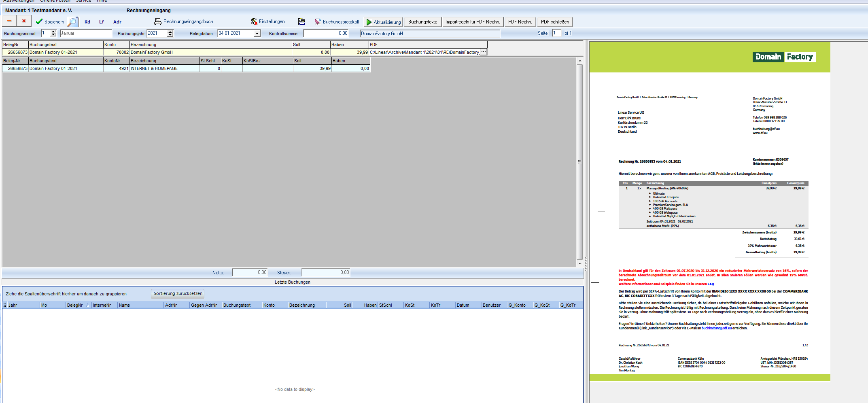Click buchhaltung@df.eu link in invoice footer paragraph
The height and width of the screenshot is (403, 868).
click(716, 328)
